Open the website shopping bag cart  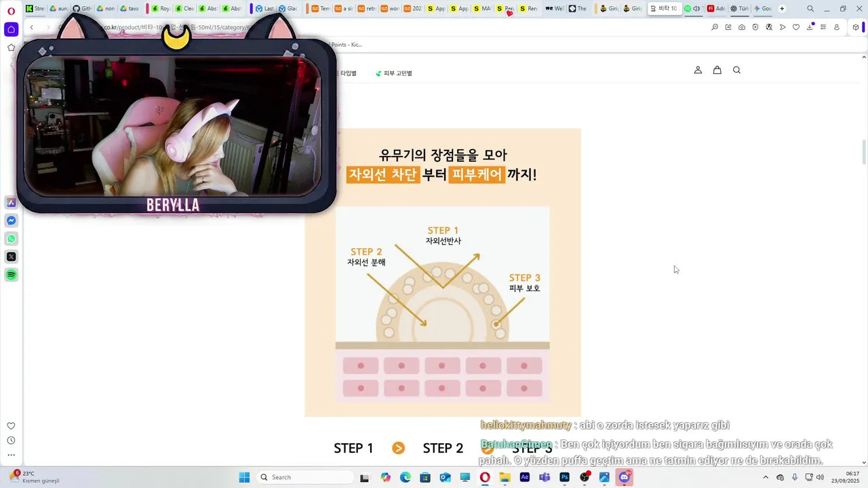pyautogui.click(x=717, y=70)
